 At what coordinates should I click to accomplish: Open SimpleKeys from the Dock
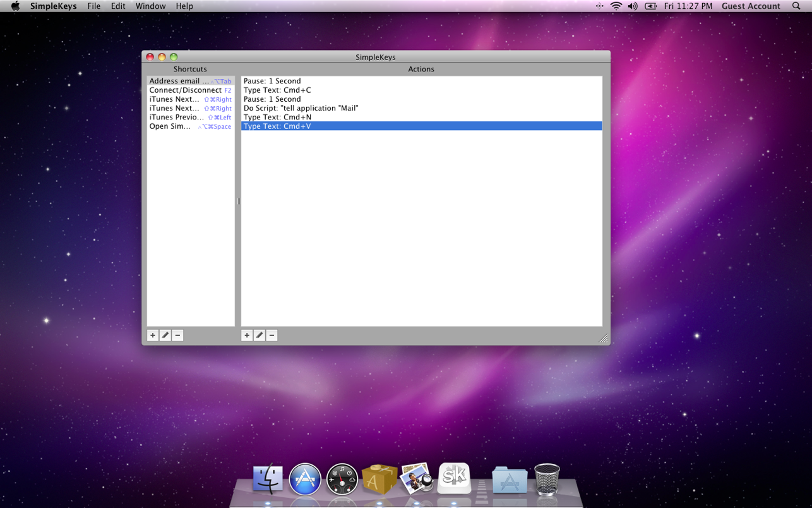click(454, 478)
